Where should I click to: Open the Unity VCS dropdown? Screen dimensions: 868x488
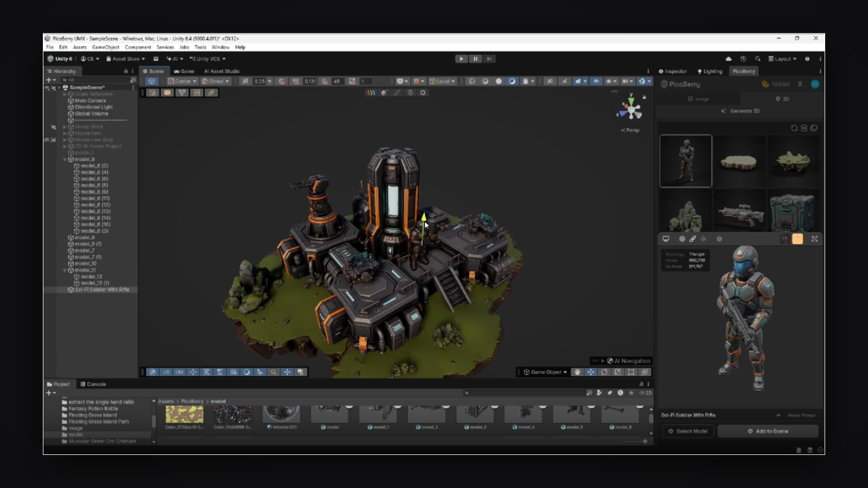pyautogui.click(x=208, y=59)
